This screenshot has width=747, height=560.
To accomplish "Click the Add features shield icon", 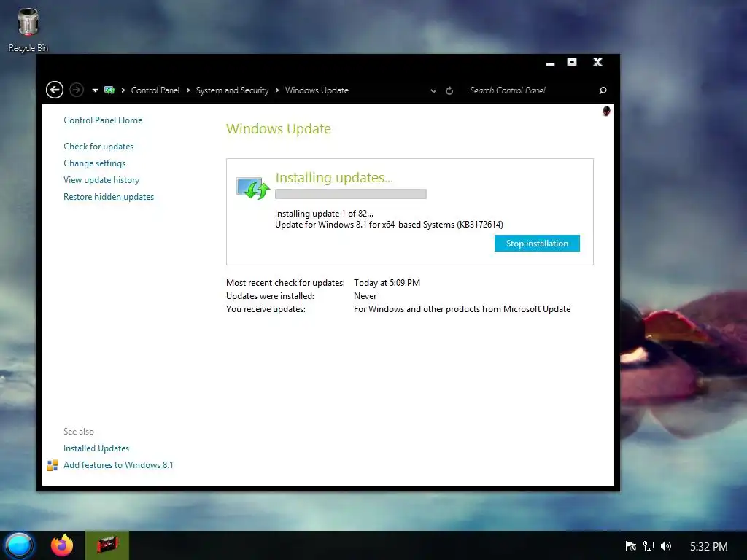I will click(53, 465).
